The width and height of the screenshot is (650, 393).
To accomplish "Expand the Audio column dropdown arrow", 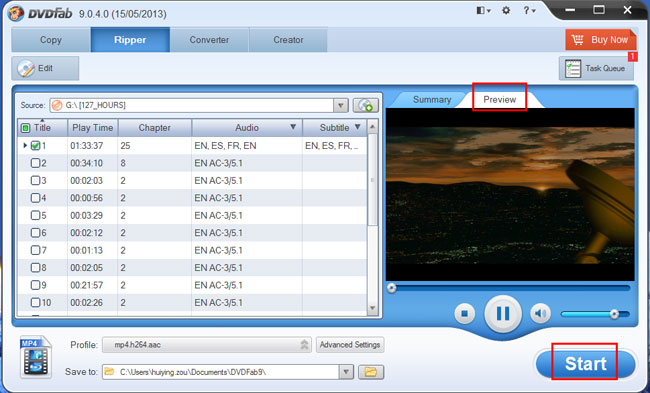I will pos(293,127).
